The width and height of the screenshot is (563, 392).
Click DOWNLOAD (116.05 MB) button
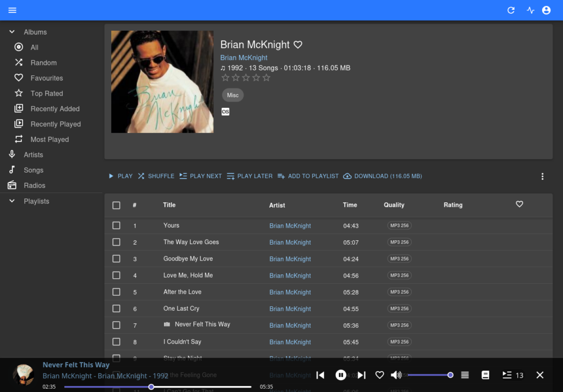(383, 176)
